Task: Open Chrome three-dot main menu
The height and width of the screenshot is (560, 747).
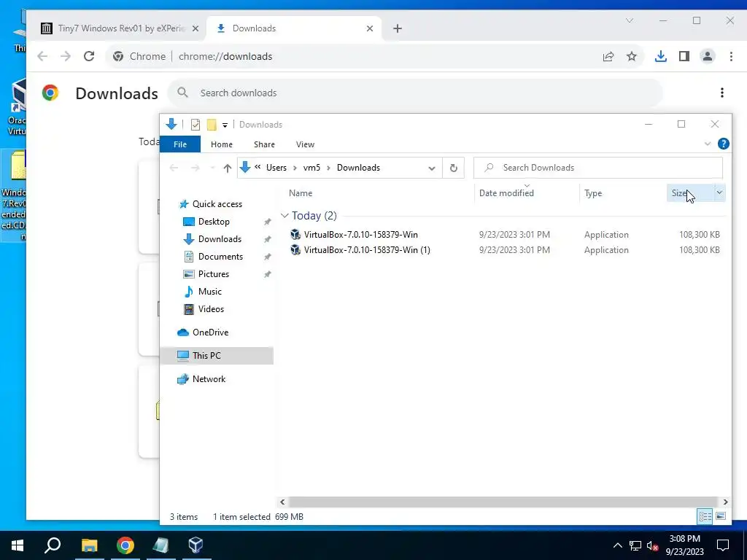Action: pyautogui.click(x=731, y=56)
